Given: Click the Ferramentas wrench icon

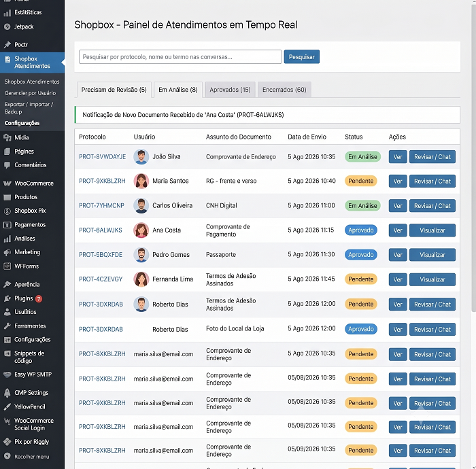Looking at the screenshot, I should [x=7, y=326].
